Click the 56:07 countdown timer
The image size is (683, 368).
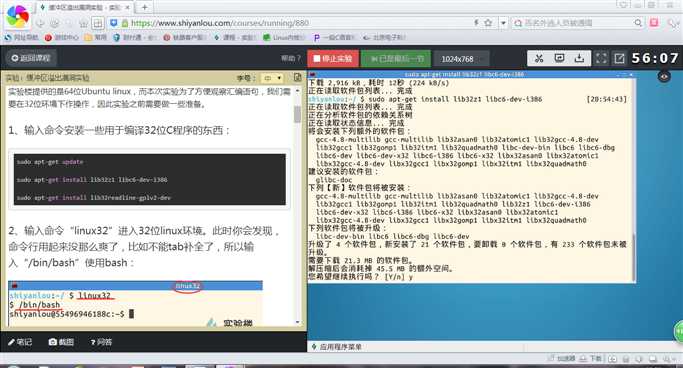(655, 58)
